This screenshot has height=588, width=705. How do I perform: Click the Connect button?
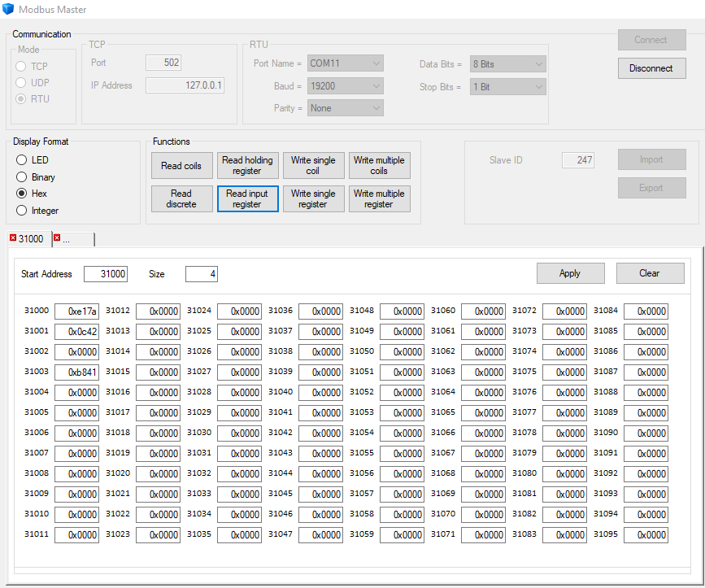(651, 40)
